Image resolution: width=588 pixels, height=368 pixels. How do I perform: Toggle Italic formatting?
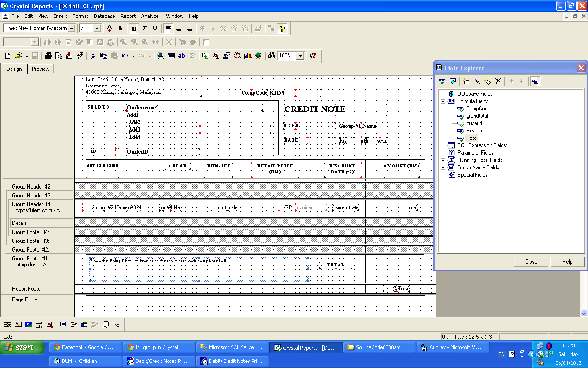(144, 29)
